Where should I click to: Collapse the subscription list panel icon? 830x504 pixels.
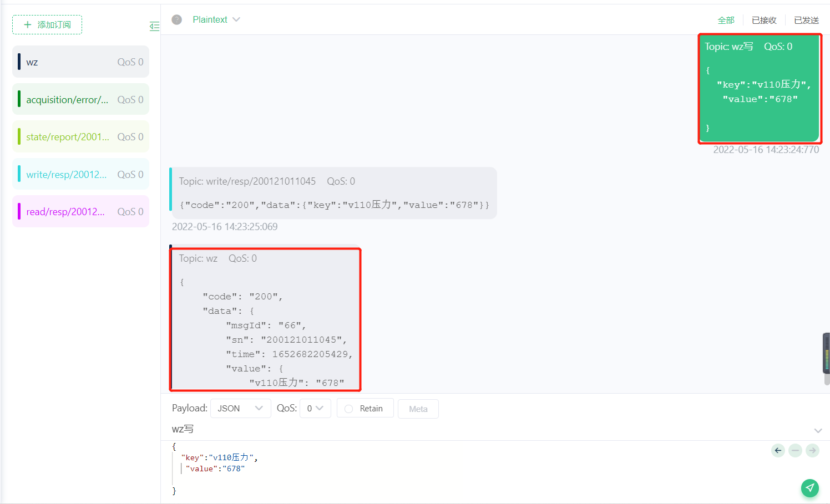tap(154, 26)
